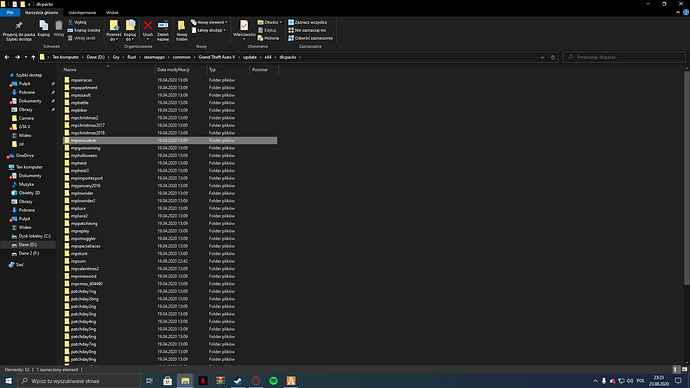Click the Przeszukaj dlcpacks search box
Viewport: 690px width, 388px height.
[x=624, y=57]
